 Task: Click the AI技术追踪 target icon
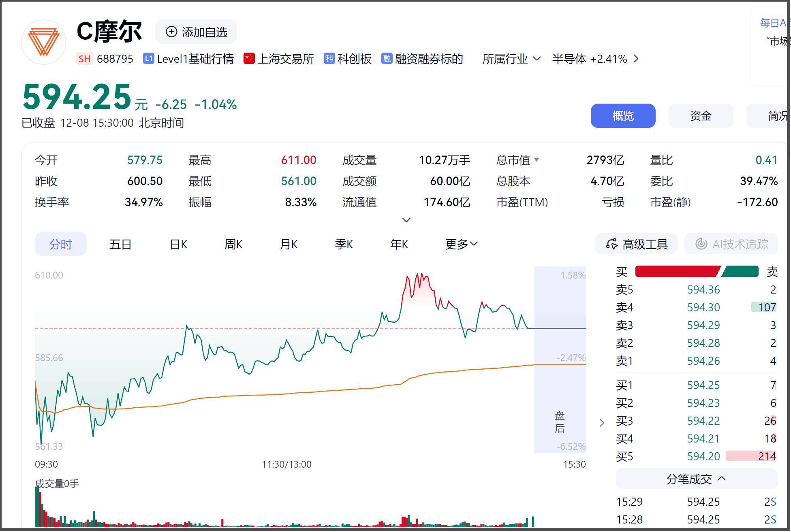coord(701,244)
